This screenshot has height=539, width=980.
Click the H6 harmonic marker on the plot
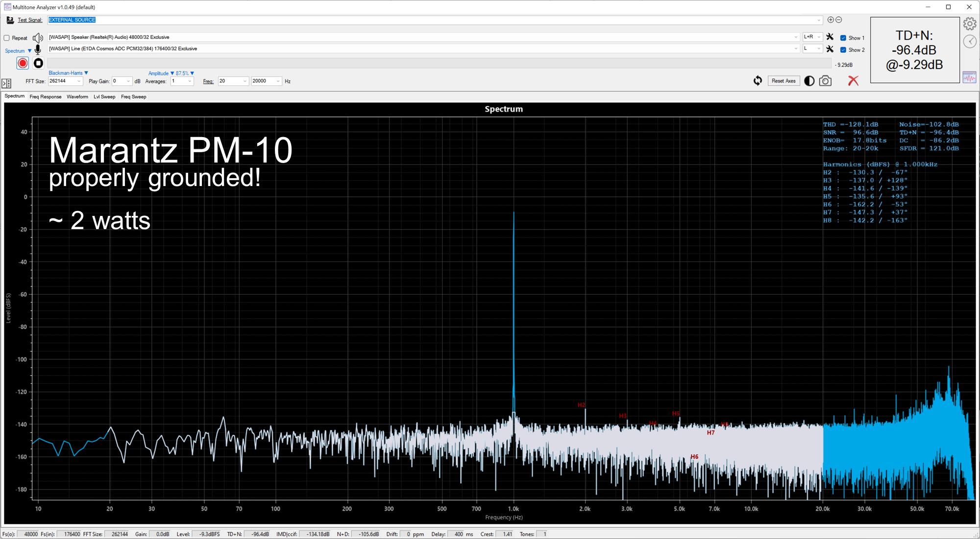[694, 457]
